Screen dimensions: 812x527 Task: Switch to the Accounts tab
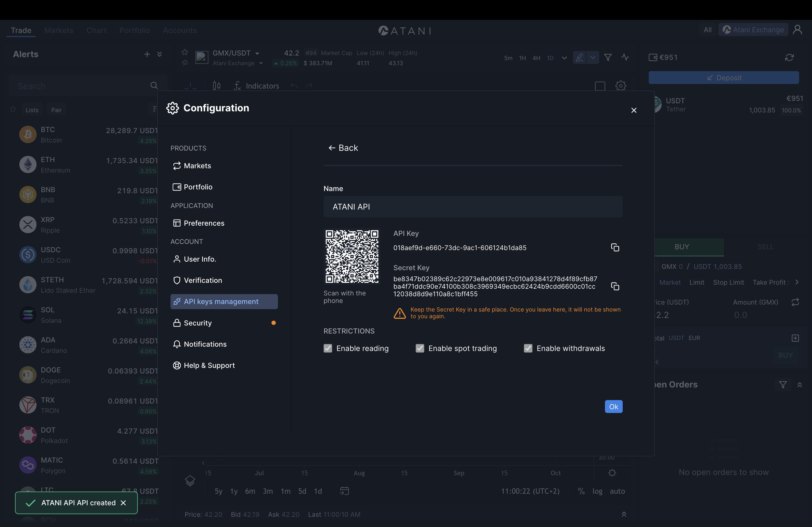click(180, 30)
